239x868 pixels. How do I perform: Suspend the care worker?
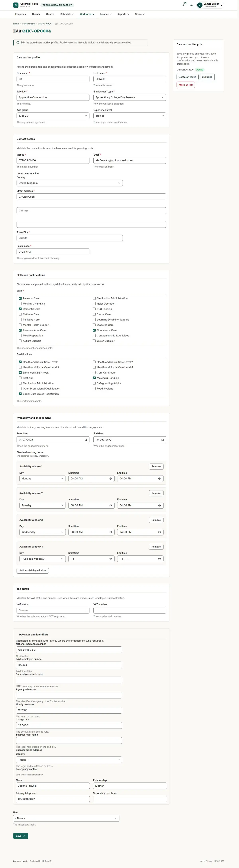click(207, 77)
